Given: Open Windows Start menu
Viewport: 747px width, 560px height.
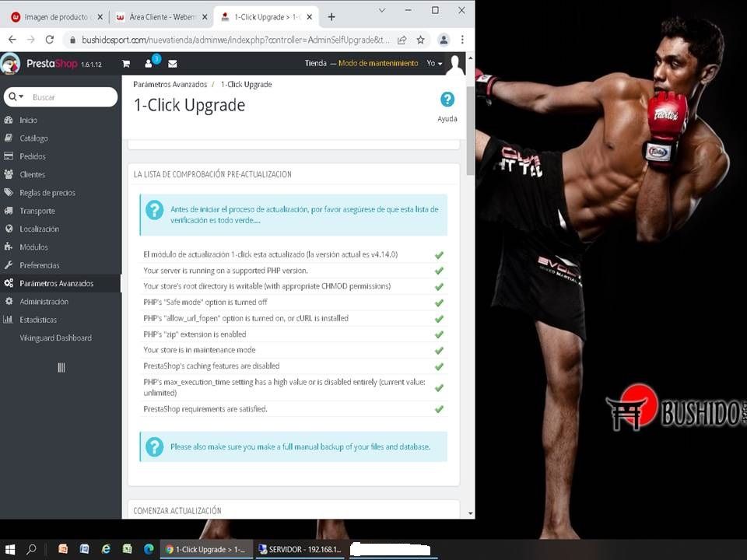Looking at the screenshot, I should (x=10, y=549).
